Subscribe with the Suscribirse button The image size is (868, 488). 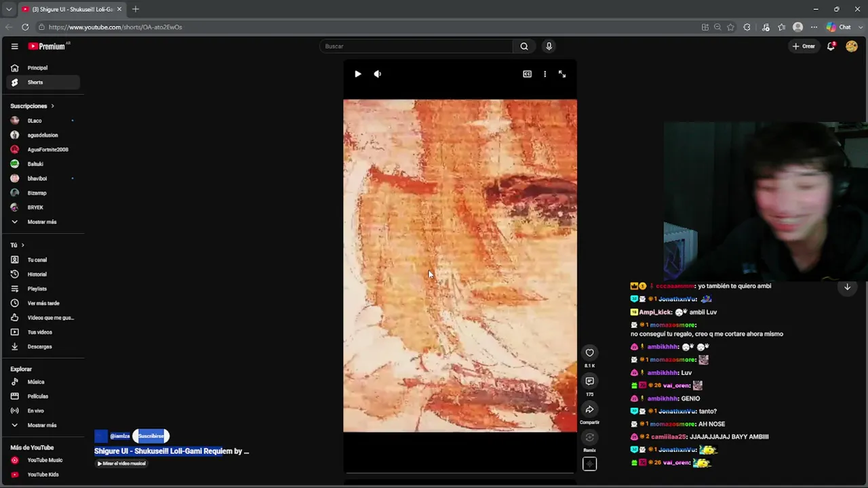click(151, 436)
